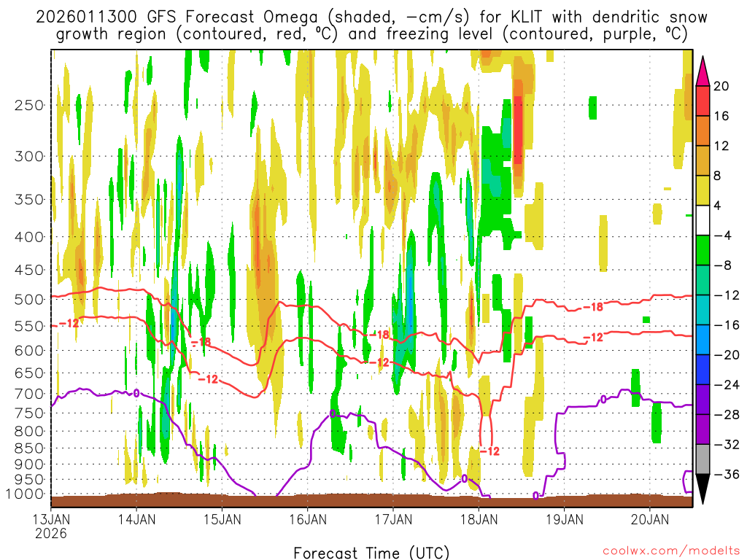Click the 450 pressure level label
Image resolution: width=747 pixels, height=560 pixels.
click(29, 270)
